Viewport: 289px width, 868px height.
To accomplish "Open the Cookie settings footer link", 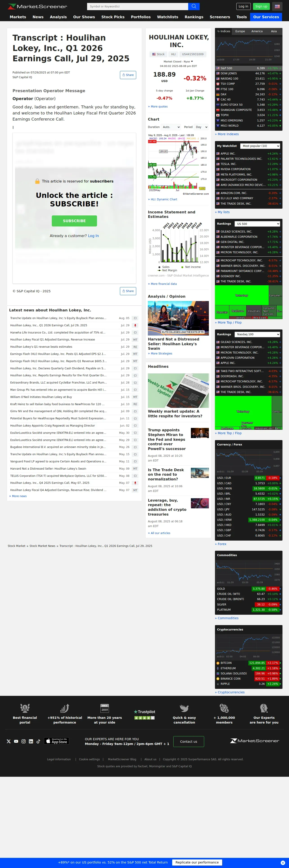I will (x=90, y=759).
